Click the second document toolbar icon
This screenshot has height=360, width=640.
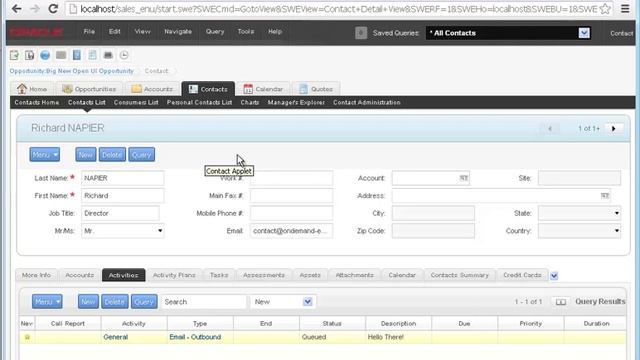click(x=29, y=55)
